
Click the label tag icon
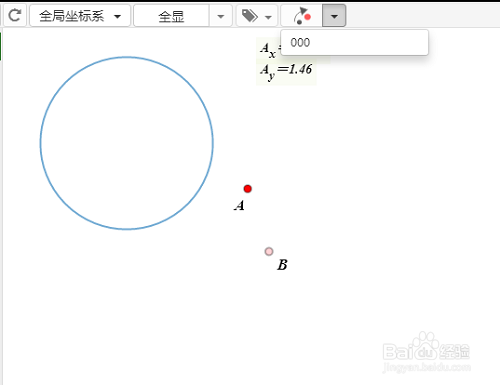(250, 16)
